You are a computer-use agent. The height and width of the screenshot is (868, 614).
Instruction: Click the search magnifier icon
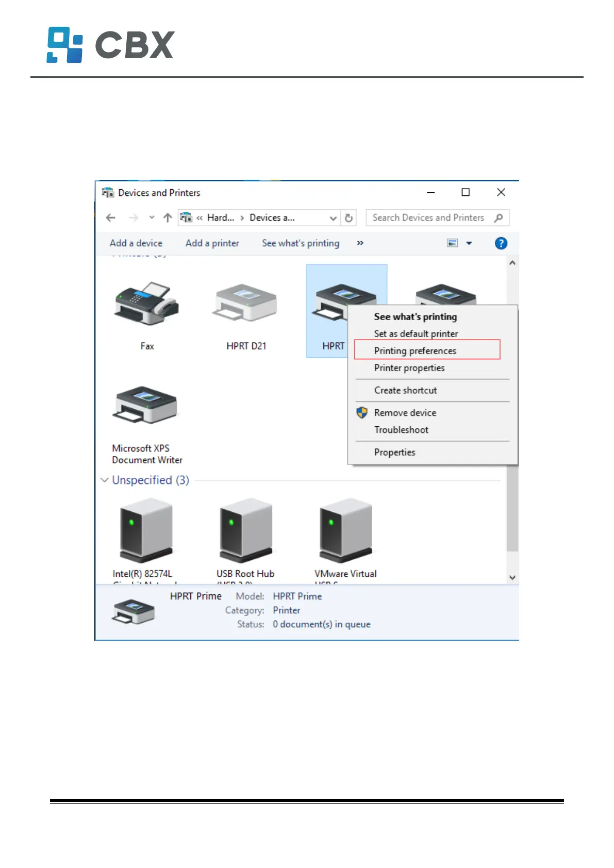pyautogui.click(x=498, y=218)
